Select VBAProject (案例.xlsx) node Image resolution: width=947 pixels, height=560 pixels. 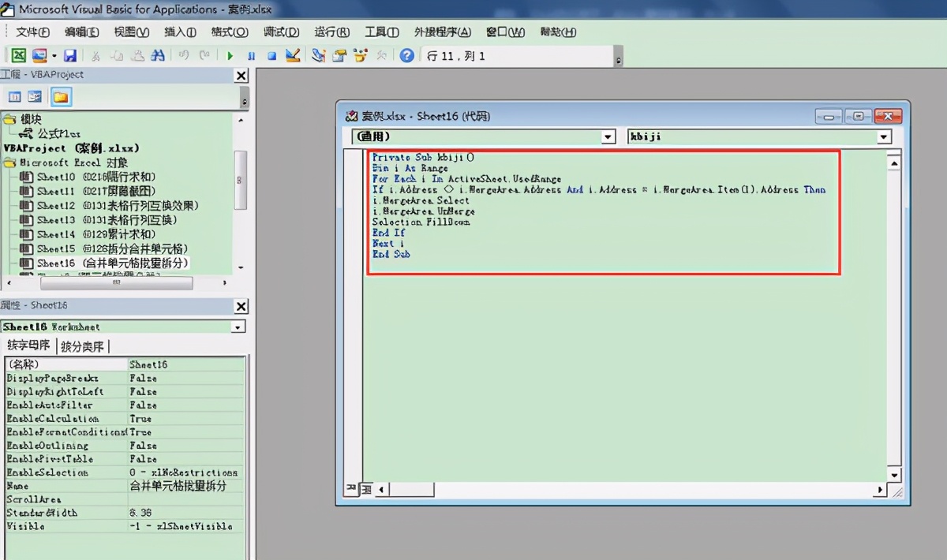[71, 147]
